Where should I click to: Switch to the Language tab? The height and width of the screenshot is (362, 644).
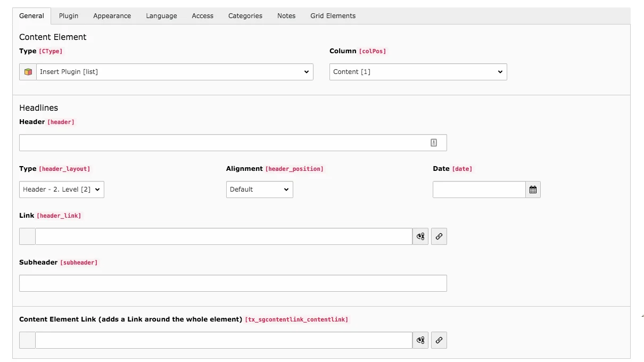point(161,15)
